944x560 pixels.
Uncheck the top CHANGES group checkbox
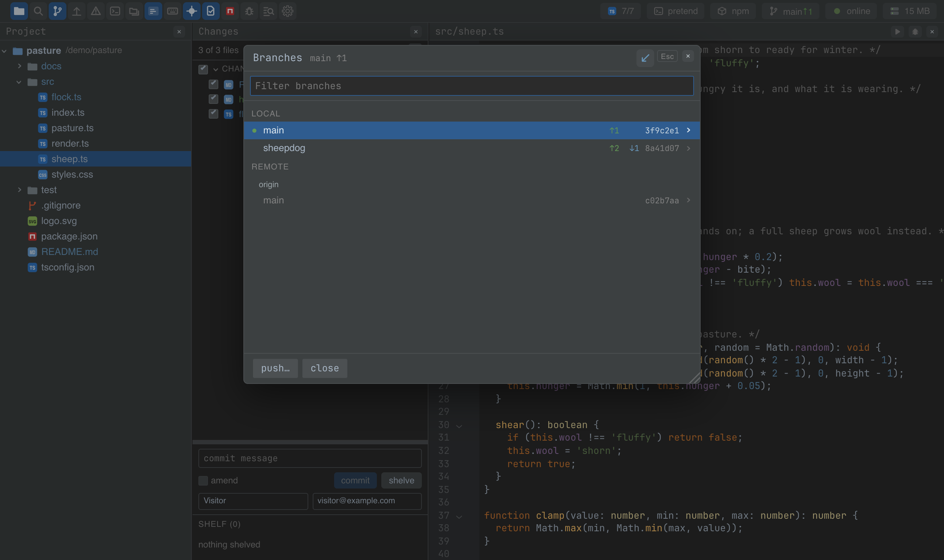point(203,69)
